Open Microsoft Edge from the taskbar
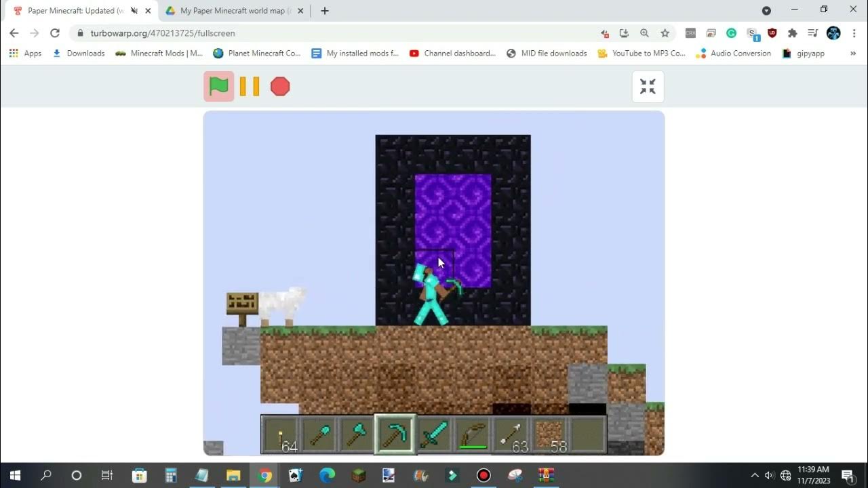 pos(328,475)
